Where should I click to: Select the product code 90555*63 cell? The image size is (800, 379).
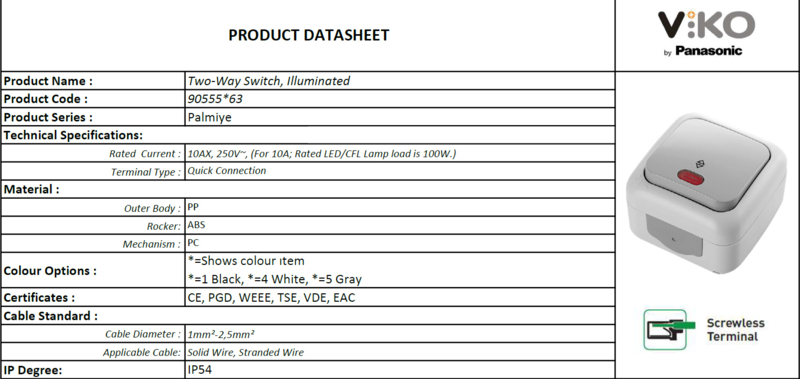point(399,99)
